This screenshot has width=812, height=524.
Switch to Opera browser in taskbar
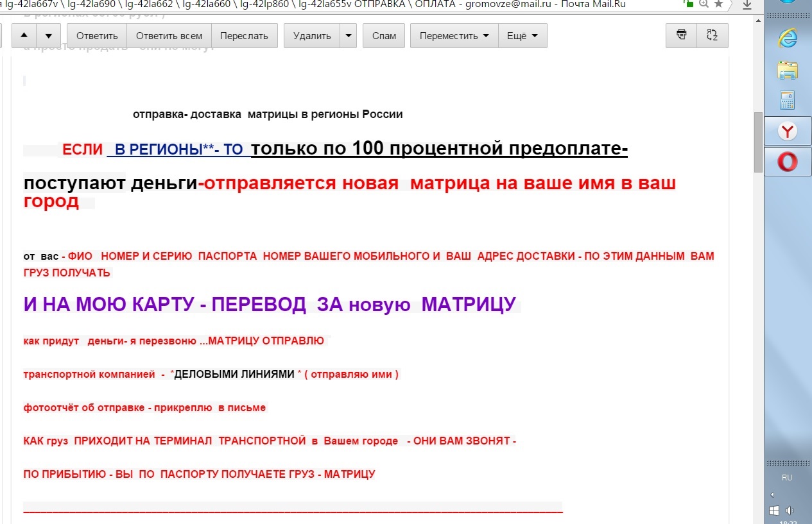pos(787,162)
